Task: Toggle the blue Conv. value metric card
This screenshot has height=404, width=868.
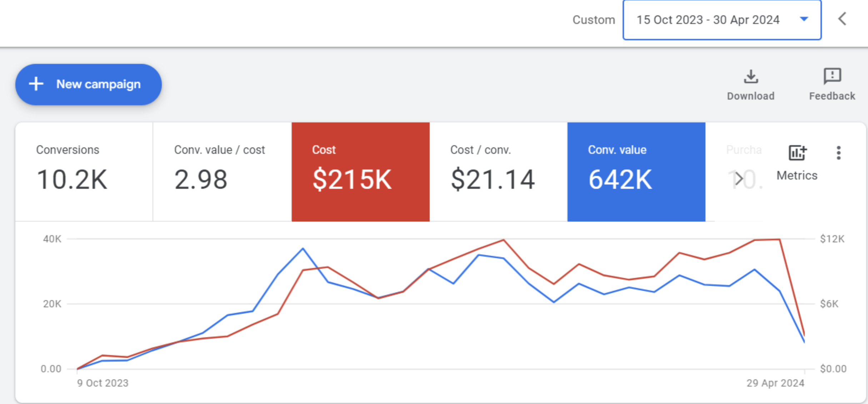Action: point(636,171)
